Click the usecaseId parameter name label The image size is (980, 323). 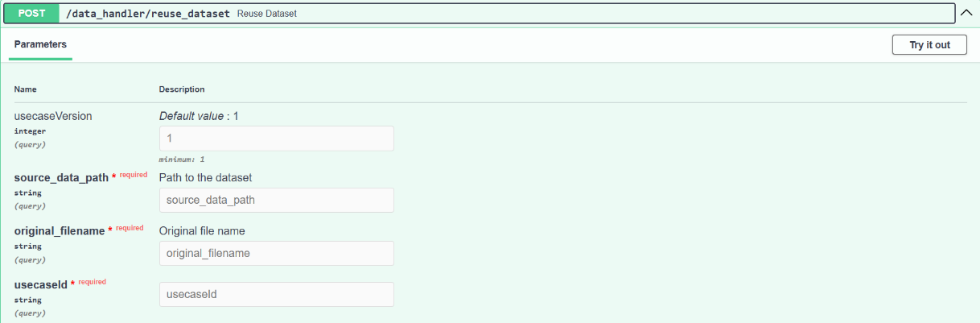coord(40,284)
